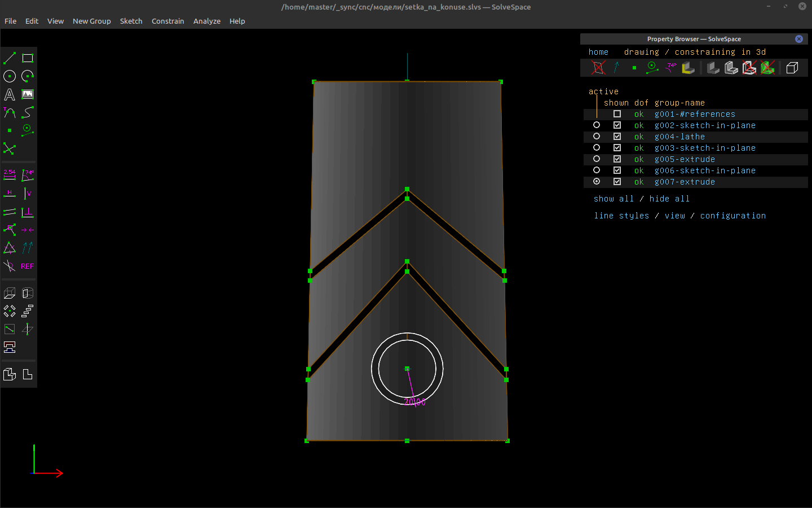Activate group g005-extrude radio button
Screen dimensions: 812x508
coord(597,159)
